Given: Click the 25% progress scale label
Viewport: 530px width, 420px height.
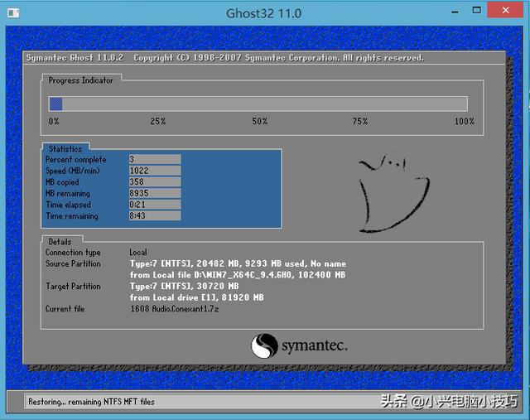Looking at the screenshot, I should (x=158, y=122).
